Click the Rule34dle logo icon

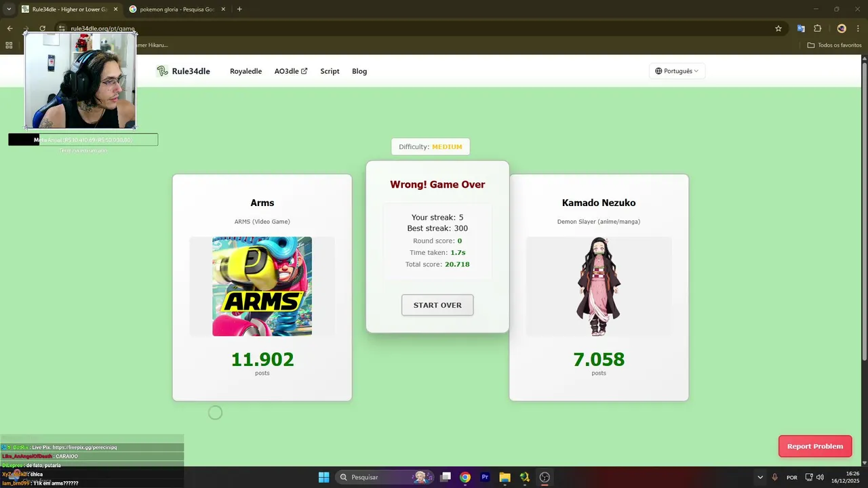click(x=162, y=71)
